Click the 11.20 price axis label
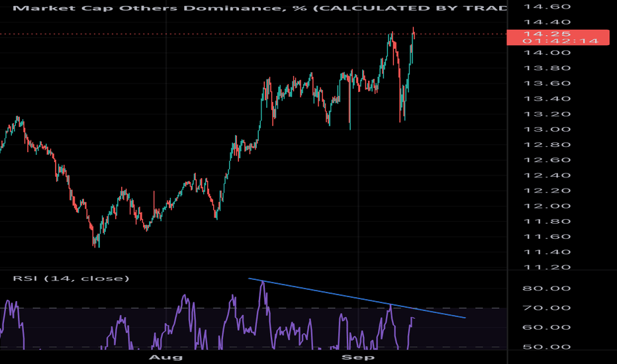 point(547,267)
